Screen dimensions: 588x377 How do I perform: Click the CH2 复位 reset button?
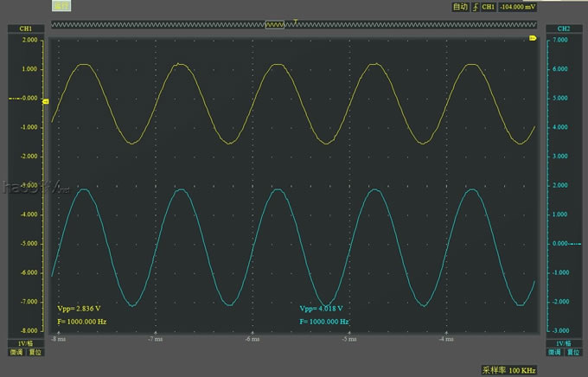coord(572,352)
